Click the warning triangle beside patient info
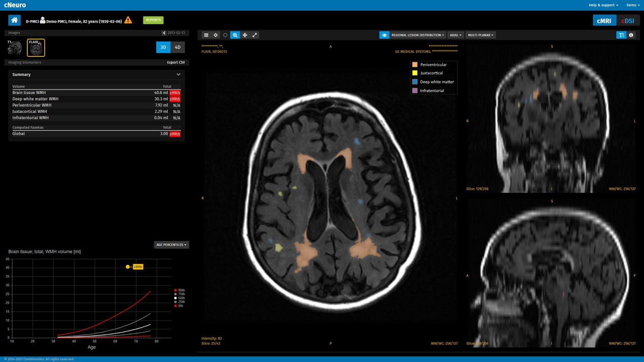 pos(127,19)
